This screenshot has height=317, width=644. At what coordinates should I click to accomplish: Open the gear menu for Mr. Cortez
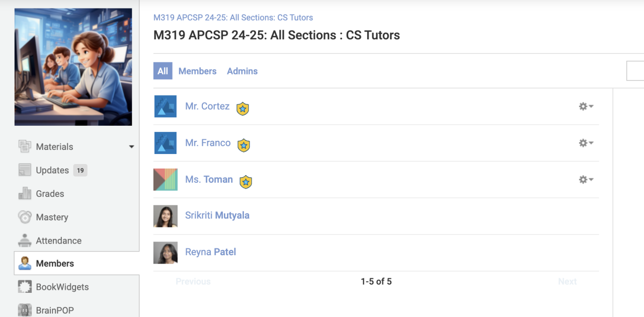(x=586, y=106)
